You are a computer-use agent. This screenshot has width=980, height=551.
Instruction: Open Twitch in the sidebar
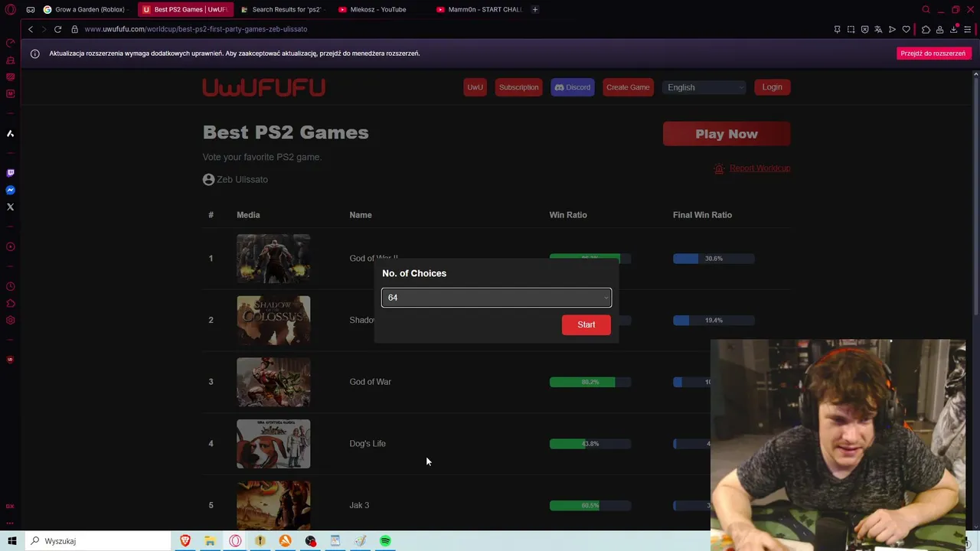pyautogui.click(x=11, y=173)
